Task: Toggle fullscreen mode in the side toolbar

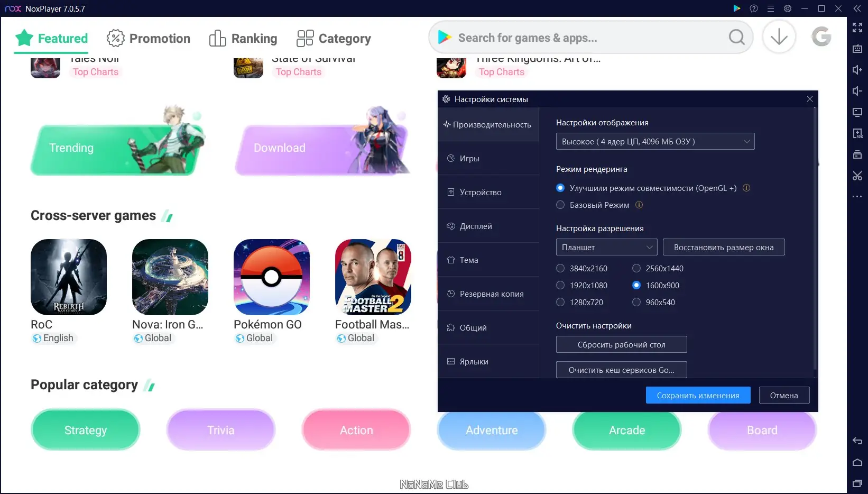Action: (x=857, y=28)
